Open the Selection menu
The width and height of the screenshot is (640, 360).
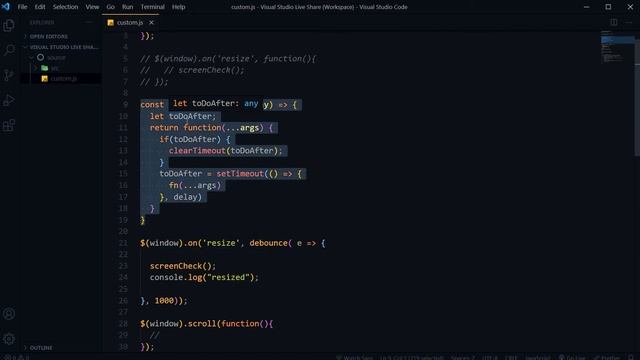pos(65,7)
